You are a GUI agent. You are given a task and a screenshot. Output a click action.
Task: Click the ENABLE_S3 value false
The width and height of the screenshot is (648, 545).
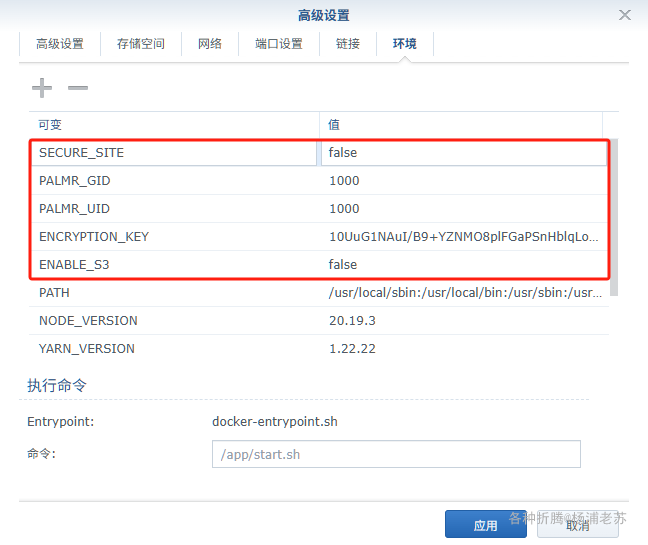pyautogui.click(x=343, y=264)
